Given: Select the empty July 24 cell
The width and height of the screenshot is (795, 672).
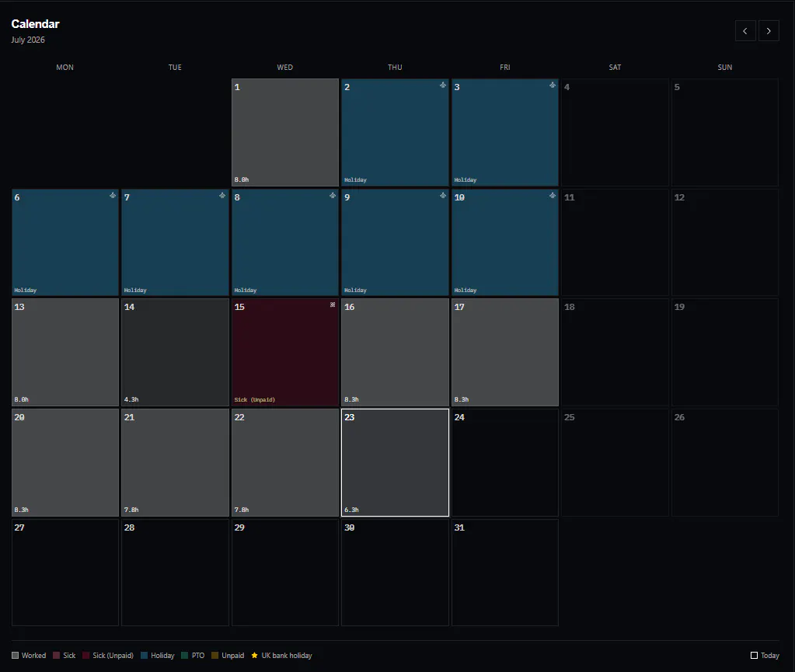Looking at the screenshot, I should [505, 463].
